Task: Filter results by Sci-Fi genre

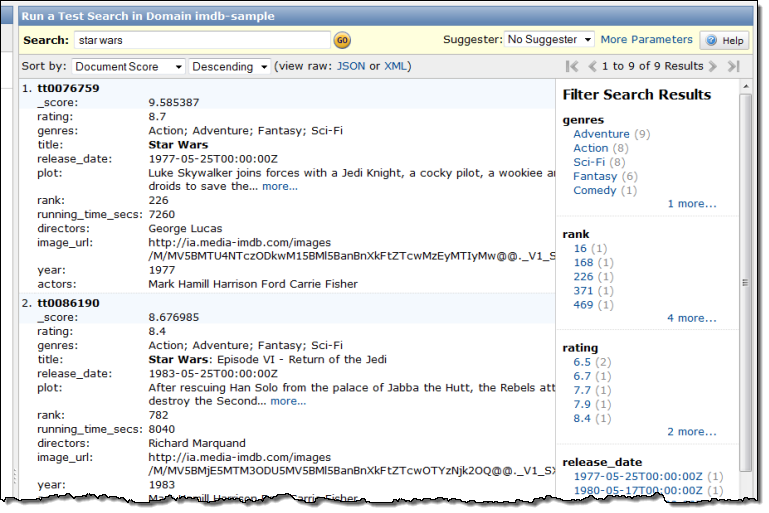Action: 589,162
